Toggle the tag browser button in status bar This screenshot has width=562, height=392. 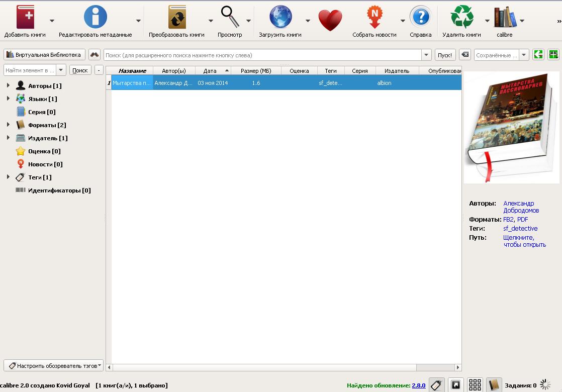point(436,385)
